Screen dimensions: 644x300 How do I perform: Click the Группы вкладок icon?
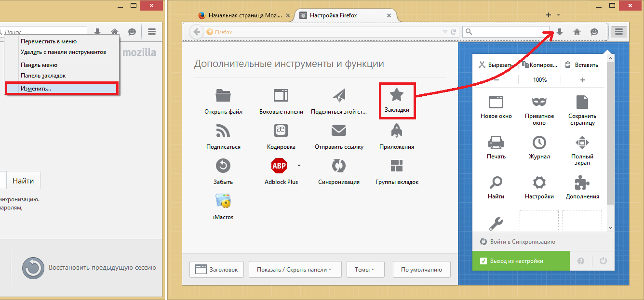tap(397, 166)
